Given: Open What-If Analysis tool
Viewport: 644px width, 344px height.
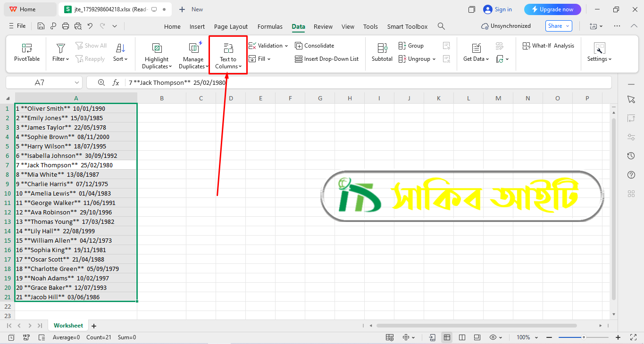Looking at the screenshot, I should click(x=548, y=46).
